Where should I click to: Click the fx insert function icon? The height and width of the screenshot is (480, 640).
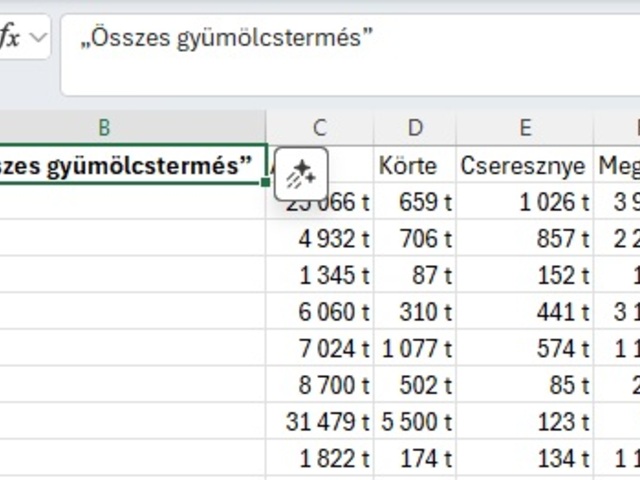(x=10, y=38)
